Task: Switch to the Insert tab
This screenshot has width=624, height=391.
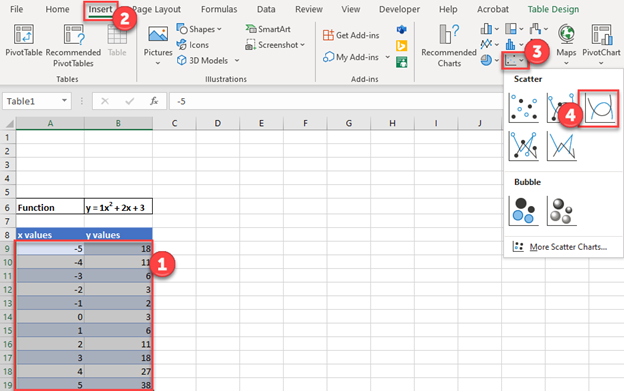Action: click(x=100, y=9)
